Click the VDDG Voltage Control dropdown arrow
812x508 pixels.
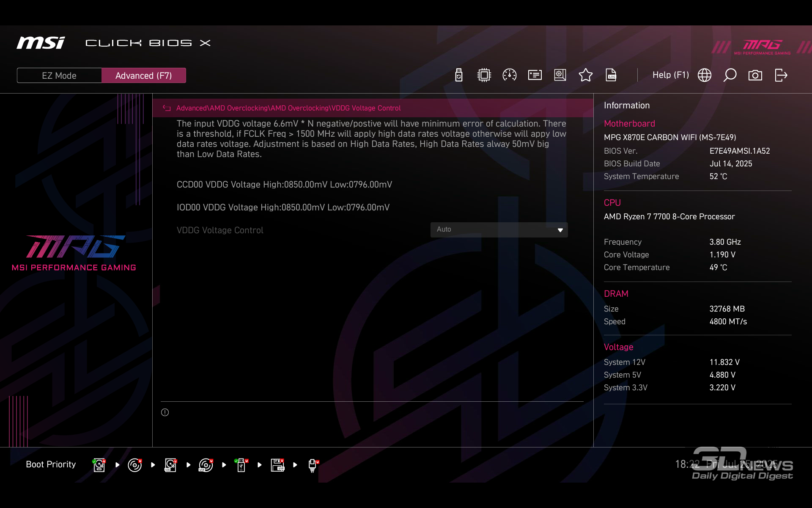click(x=560, y=230)
